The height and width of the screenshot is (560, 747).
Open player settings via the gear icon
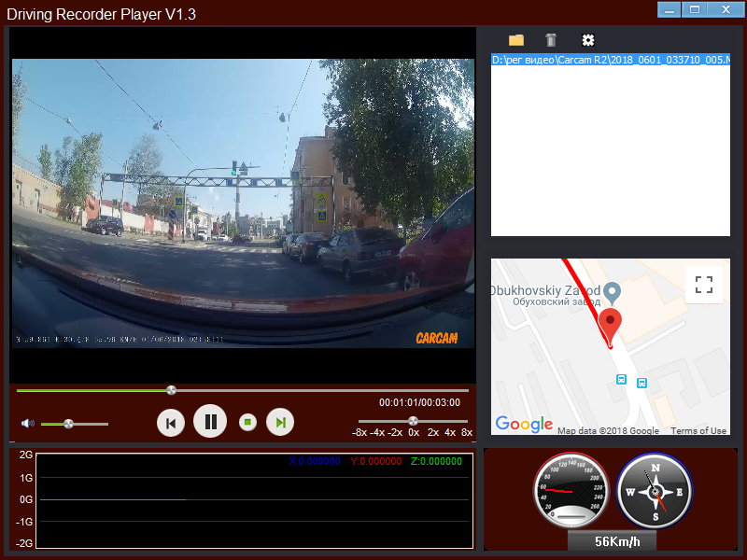click(587, 40)
